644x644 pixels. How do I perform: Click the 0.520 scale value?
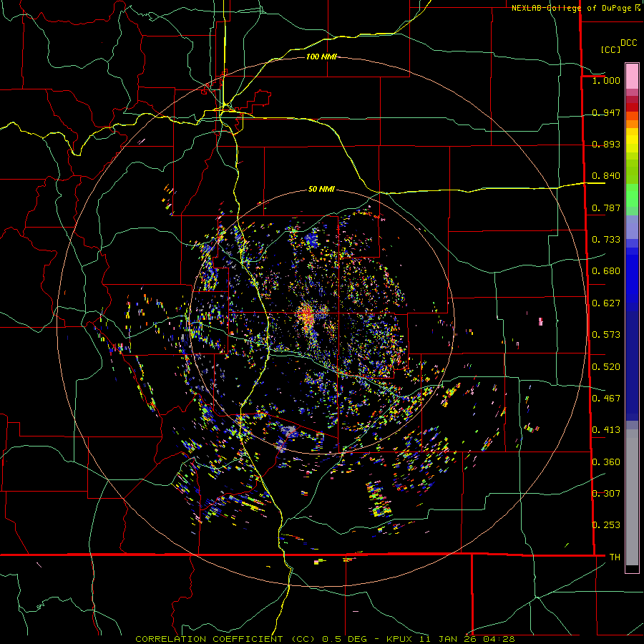click(606, 367)
